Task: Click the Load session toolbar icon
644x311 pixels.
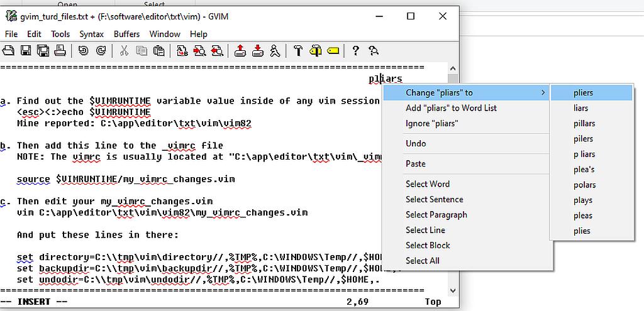Action: coord(240,51)
